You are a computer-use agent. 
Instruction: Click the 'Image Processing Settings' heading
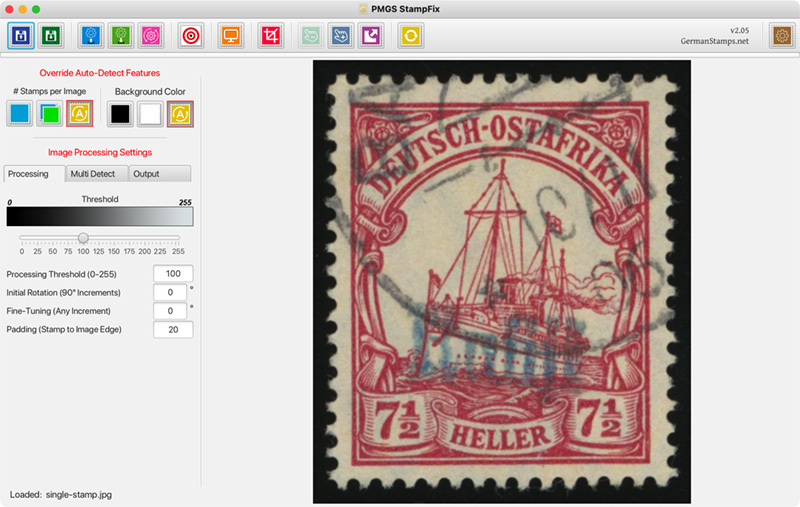click(100, 153)
